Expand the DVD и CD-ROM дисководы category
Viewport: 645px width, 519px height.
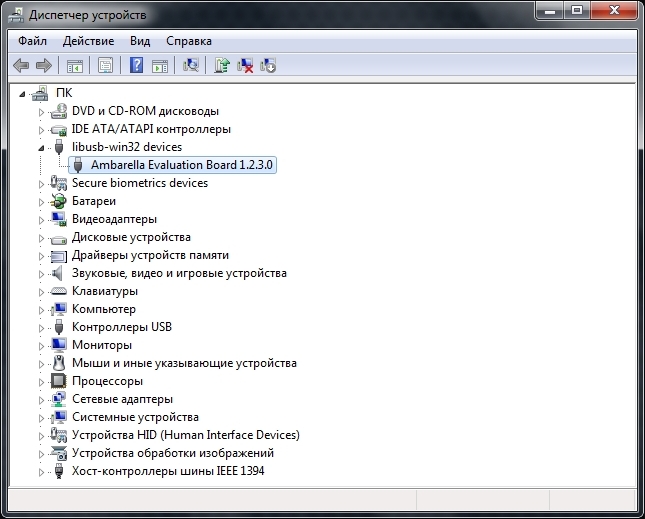42,111
